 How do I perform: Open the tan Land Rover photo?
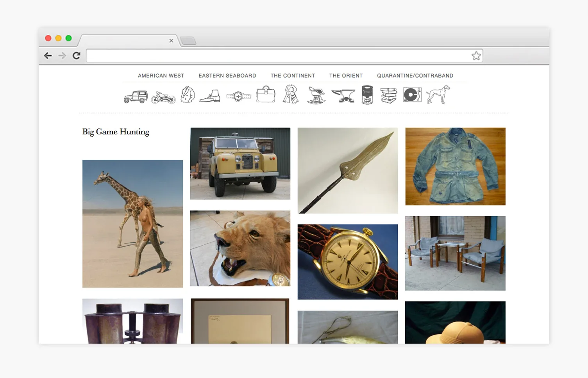[240, 164]
